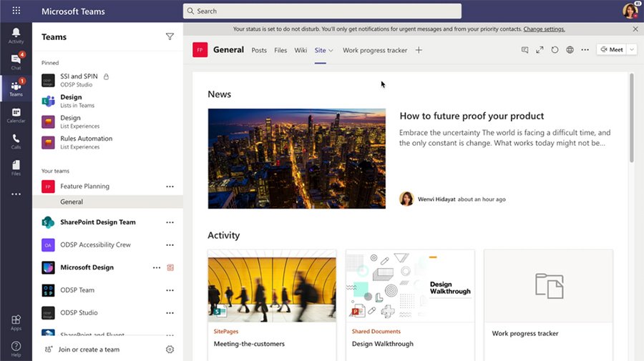Open more options for Feature Planning team
644x361 pixels.
point(170,187)
